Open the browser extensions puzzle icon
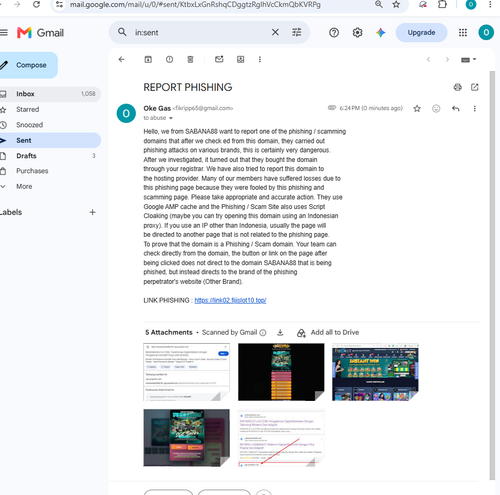The image size is (500, 495). pyautogui.click(x=442, y=4)
